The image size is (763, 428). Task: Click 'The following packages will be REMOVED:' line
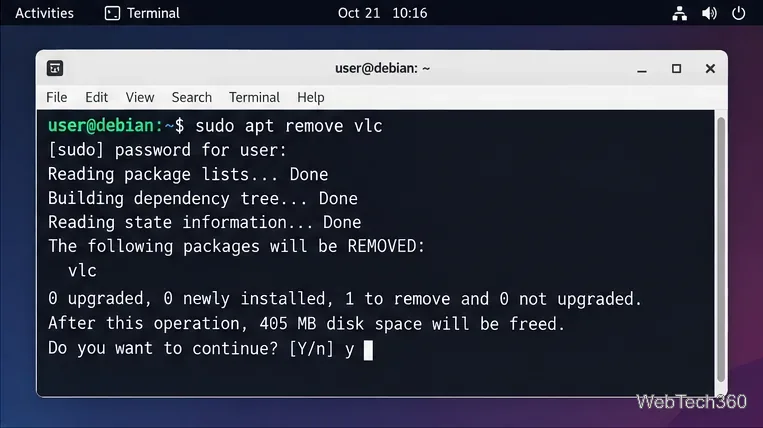pyautogui.click(x=236, y=247)
